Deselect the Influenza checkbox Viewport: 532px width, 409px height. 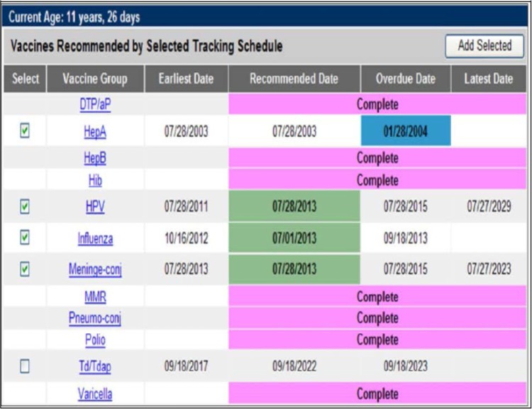pos(26,237)
